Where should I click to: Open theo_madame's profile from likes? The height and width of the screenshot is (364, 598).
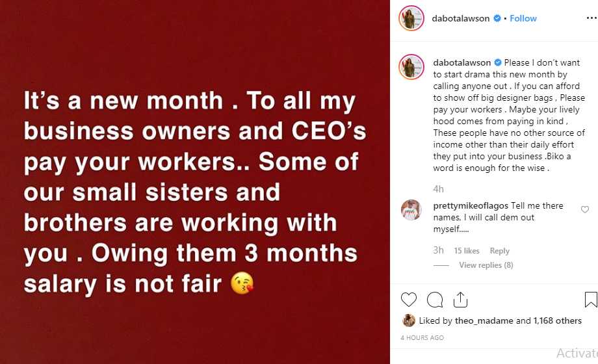point(479,320)
